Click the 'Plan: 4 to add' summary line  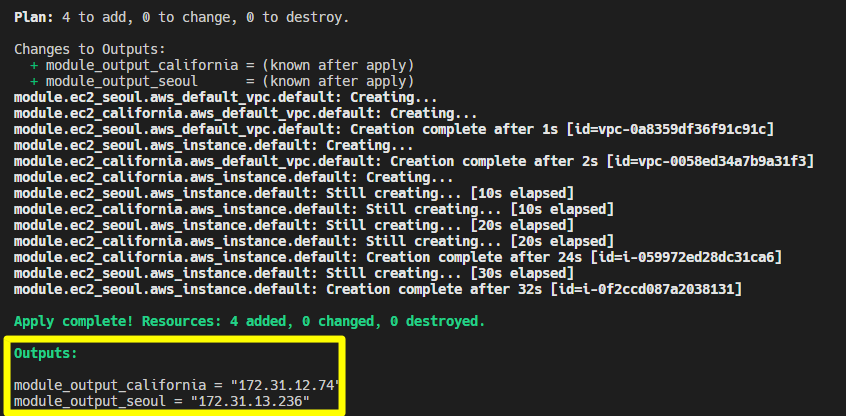pyautogui.click(x=181, y=17)
